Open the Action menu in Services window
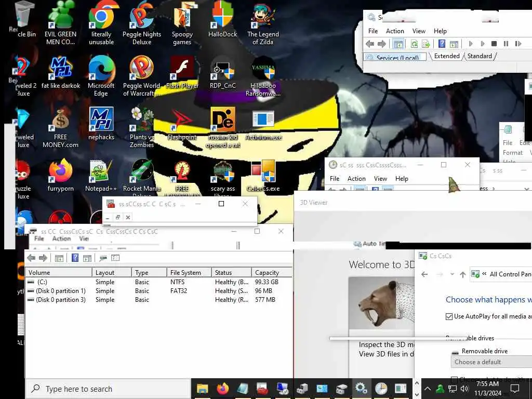 (395, 31)
